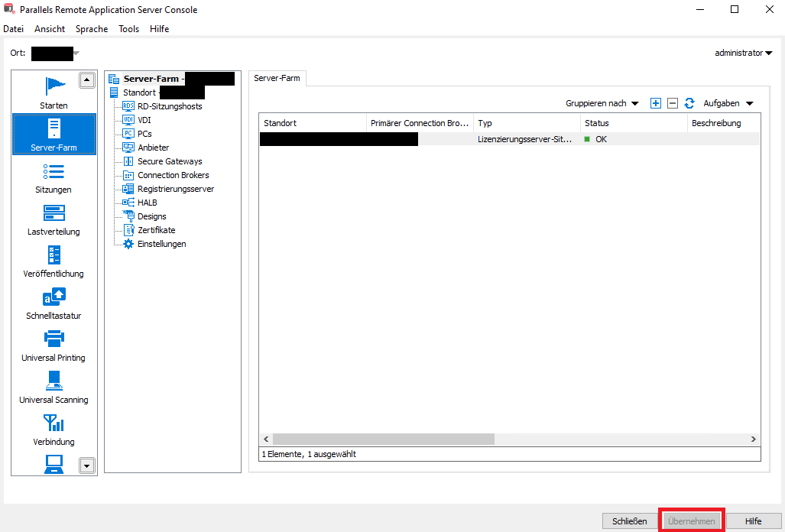Screen dimensions: 785x532
Task: Open the Sitzungen list icon
Action: [x=54, y=171]
